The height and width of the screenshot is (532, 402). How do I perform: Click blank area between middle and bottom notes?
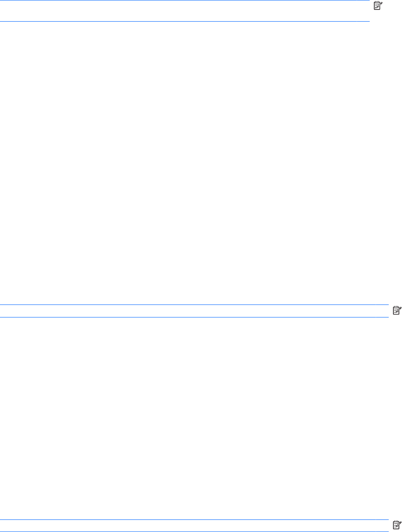click(195, 419)
